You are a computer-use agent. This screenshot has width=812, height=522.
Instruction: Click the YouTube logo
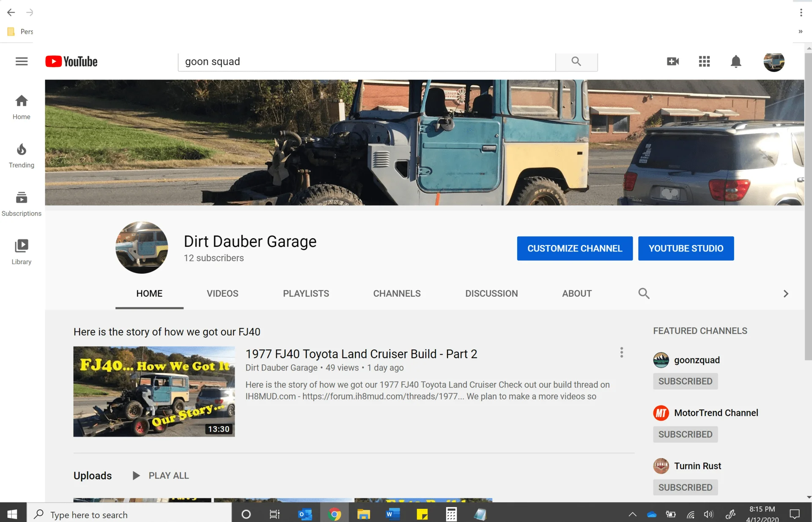point(71,62)
